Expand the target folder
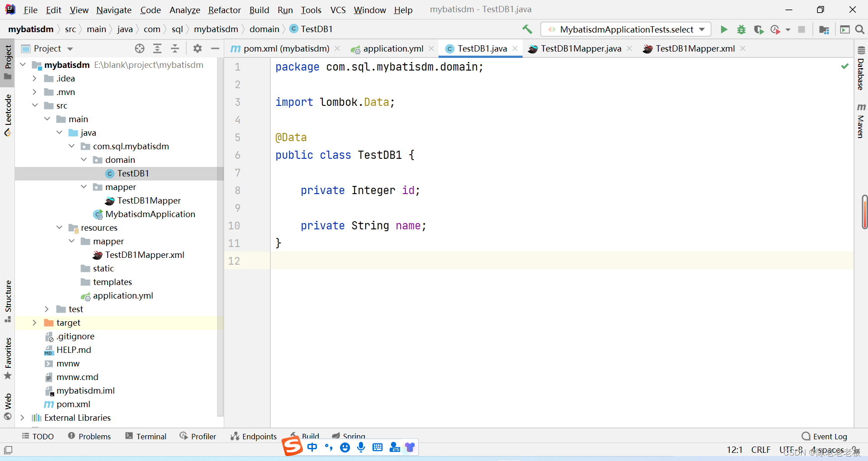This screenshot has height=461, width=868. [34, 323]
